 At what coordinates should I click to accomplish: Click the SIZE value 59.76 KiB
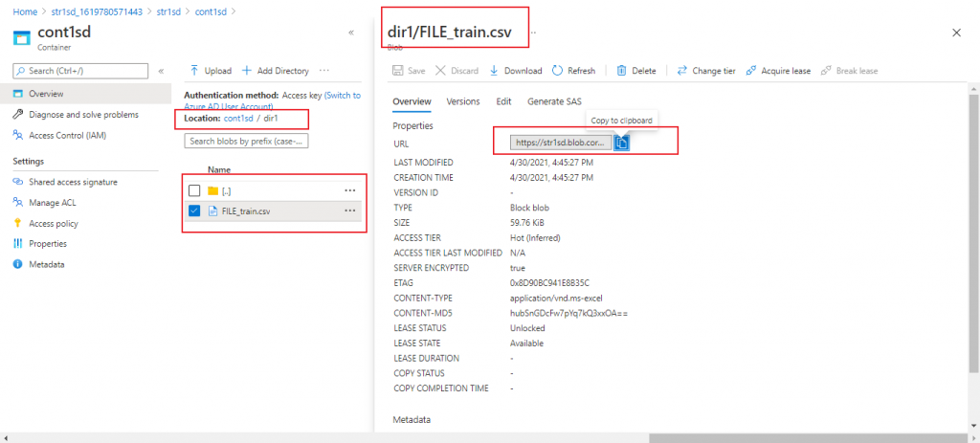tap(527, 222)
